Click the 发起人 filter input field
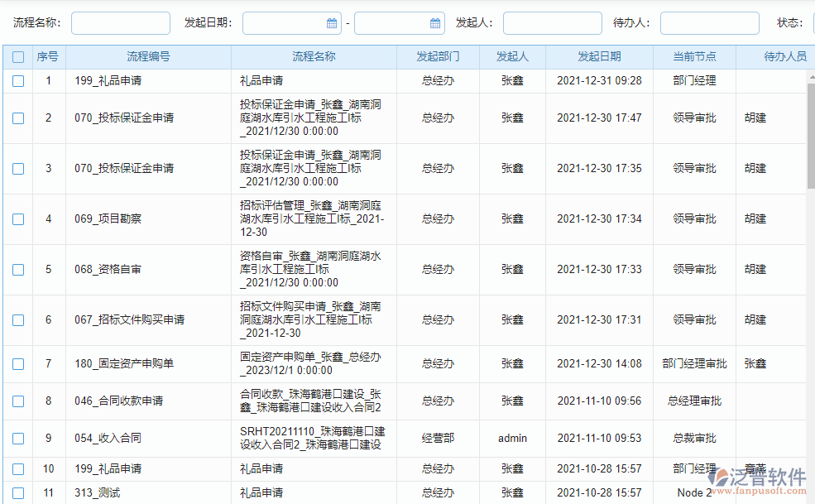 tap(552, 22)
